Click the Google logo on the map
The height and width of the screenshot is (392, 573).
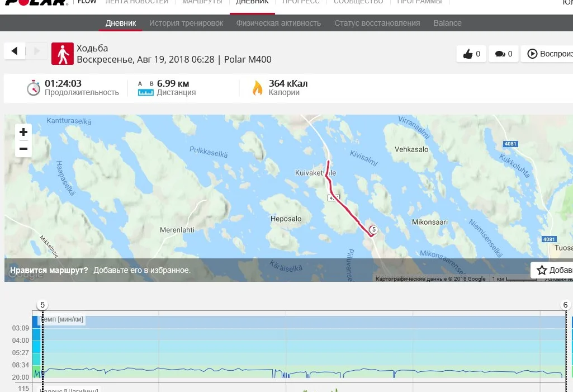coord(26,274)
